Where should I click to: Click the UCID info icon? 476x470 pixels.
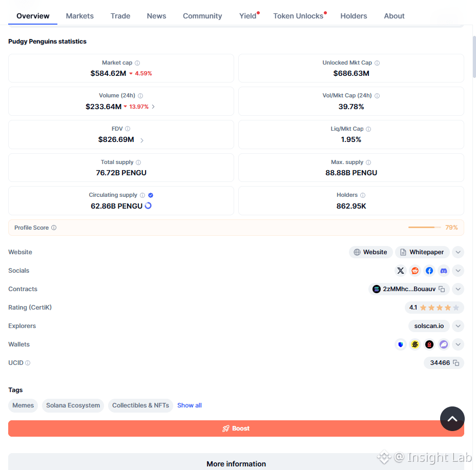tap(28, 363)
